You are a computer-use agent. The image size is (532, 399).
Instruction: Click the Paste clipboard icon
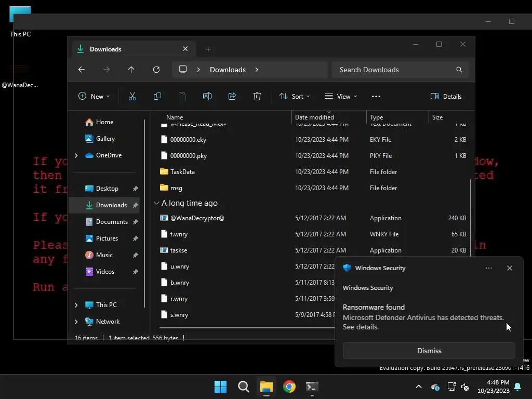click(x=182, y=96)
